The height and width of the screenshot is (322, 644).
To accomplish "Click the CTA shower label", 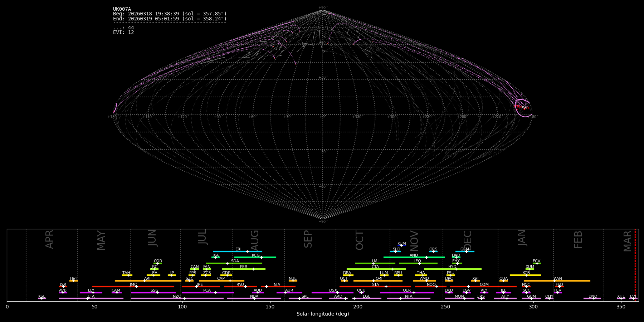I will 375,267.
